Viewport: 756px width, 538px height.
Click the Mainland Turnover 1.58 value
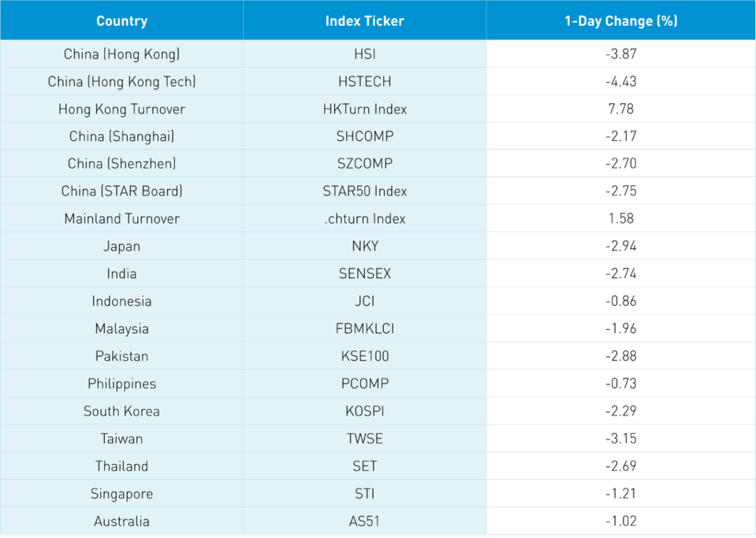(x=620, y=218)
